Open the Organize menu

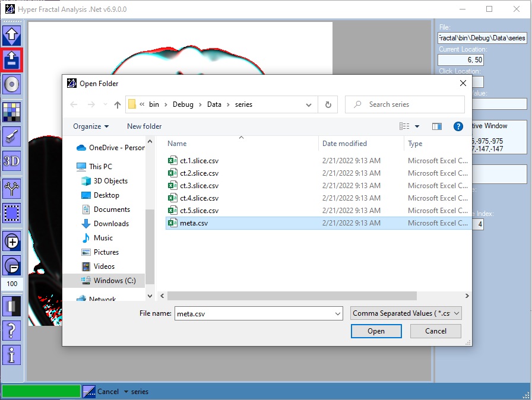click(x=90, y=126)
